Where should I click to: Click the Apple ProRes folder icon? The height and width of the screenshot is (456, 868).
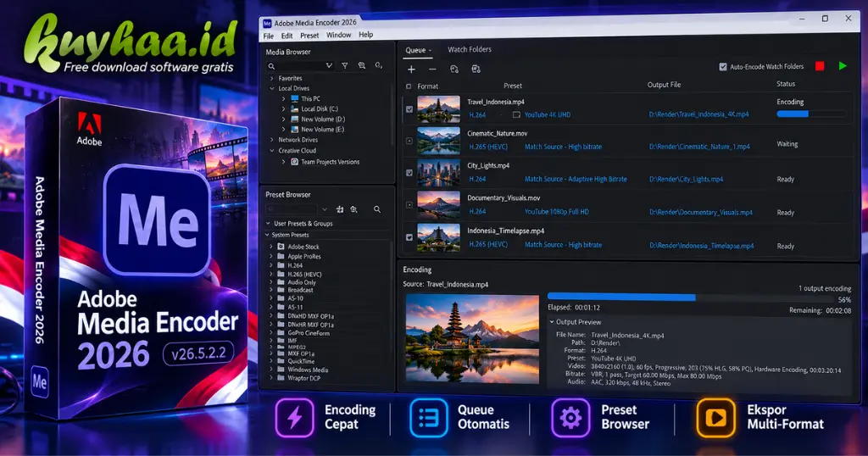pyautogui.click(x=281, y=257)
